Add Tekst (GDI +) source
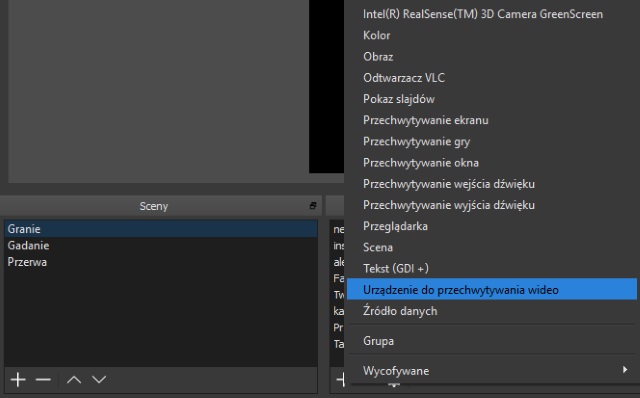 (x=492, y=269)
